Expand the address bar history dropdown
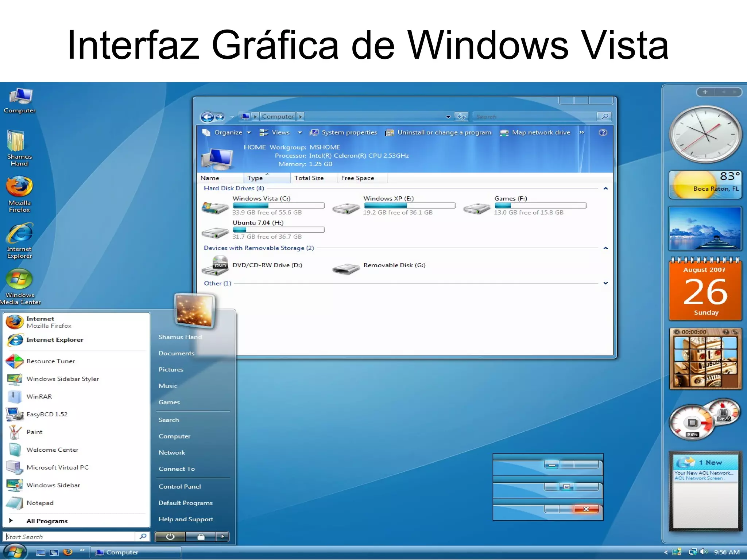Screen dimensions: 747x560 coord(448,117)
